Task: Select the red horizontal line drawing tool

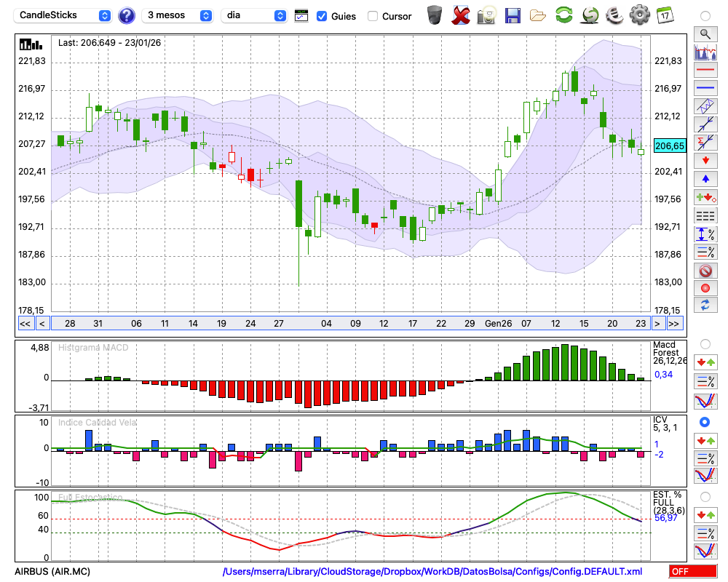Action: 705,71
